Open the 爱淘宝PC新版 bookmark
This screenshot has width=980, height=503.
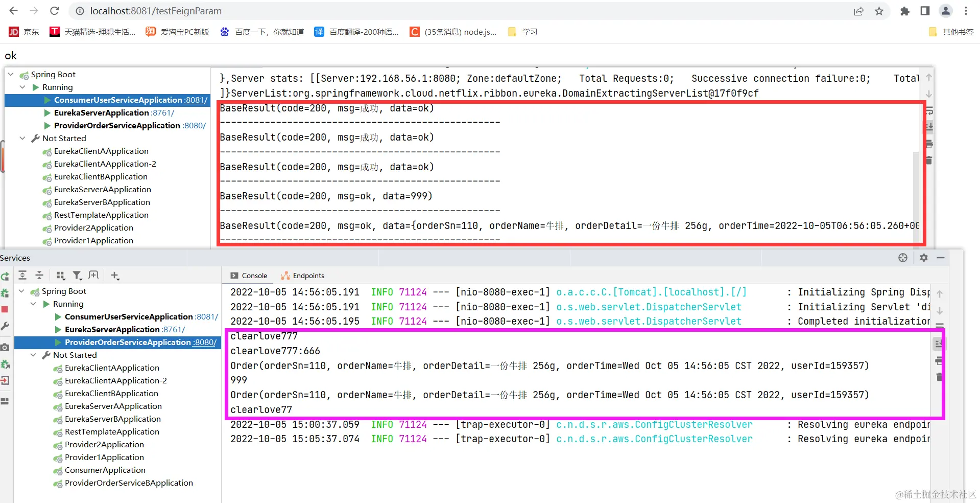point(178,32)
